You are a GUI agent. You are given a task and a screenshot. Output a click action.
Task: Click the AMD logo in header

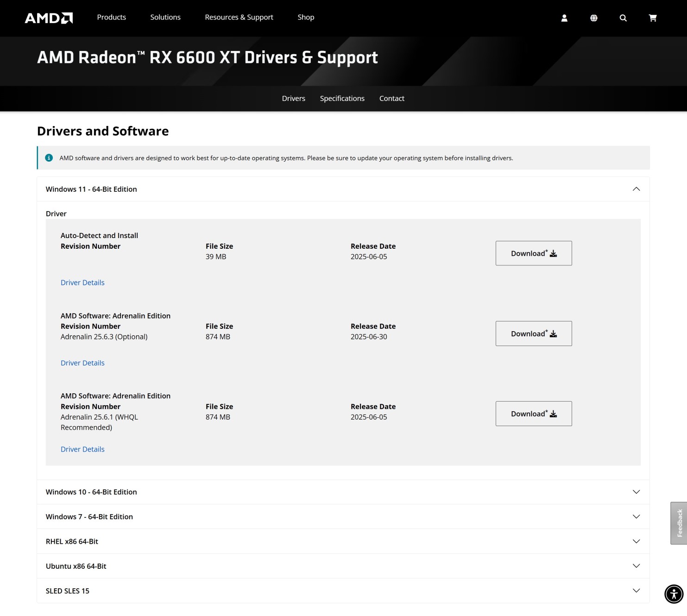[49, 18]
